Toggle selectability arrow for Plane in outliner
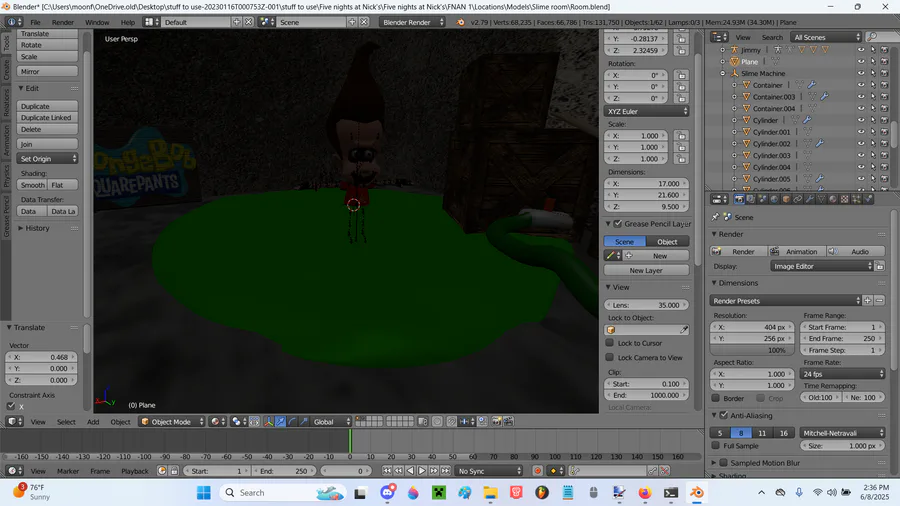This screenshot has height=506, width=900. click(x=873, y=61)
